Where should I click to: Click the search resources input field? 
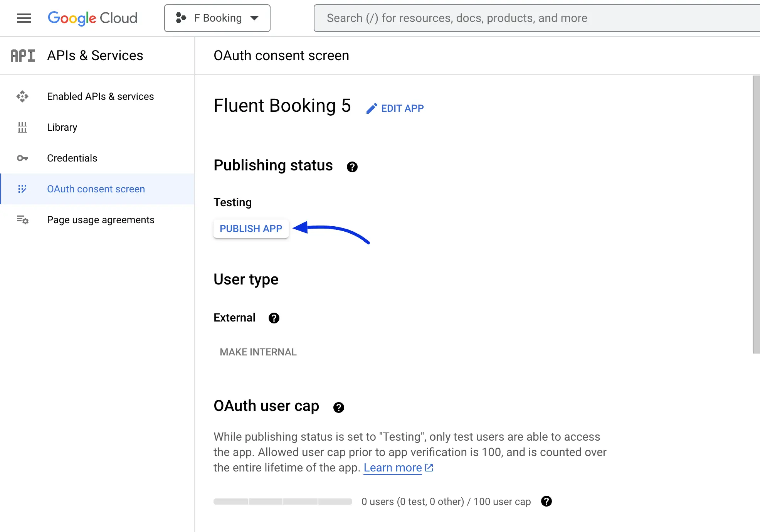click(536, 18)
